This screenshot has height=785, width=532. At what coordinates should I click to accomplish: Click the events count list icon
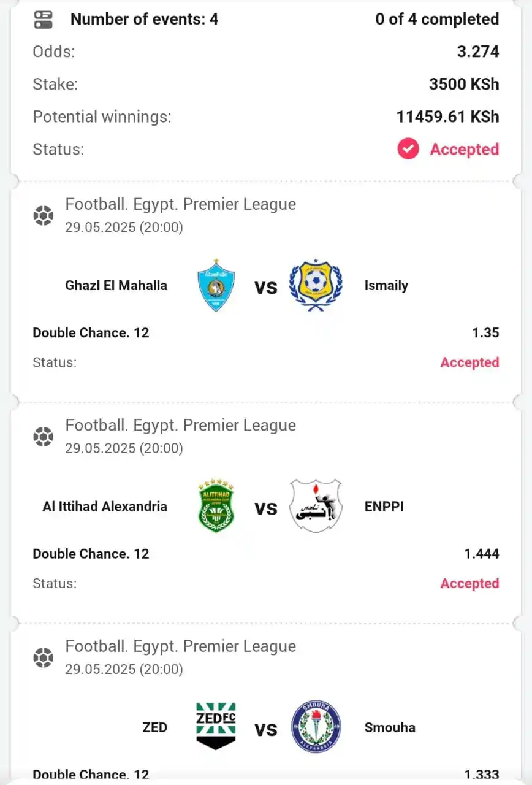point(43,20)
